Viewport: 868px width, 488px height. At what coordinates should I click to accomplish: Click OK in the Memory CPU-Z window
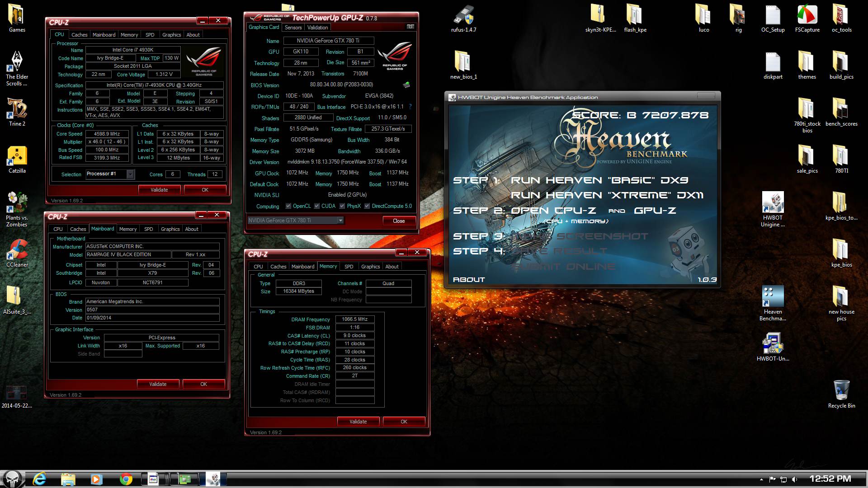[404, 422]
